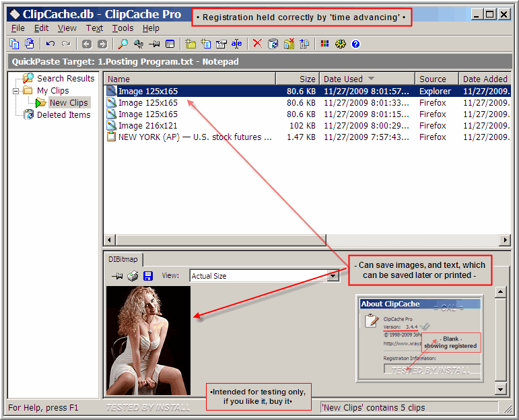The height and width of the screenshot is (420, 519).
Task: Click the Paste clip toolbar icon
Action: [30, 44]
